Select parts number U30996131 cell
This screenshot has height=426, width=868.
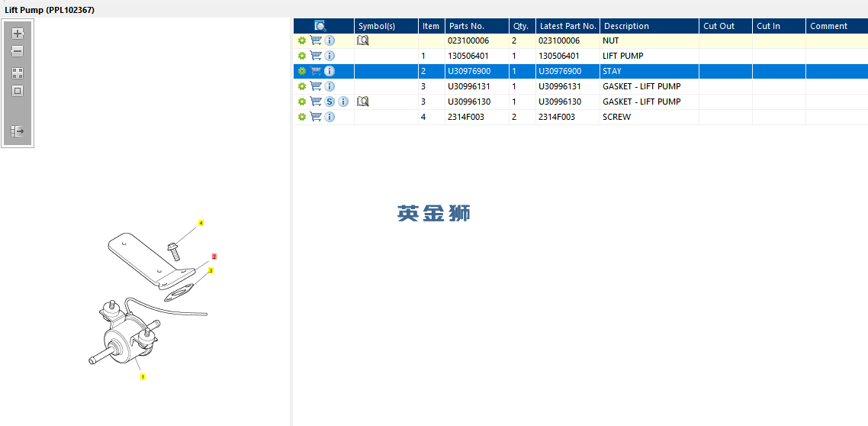[477, 86]
